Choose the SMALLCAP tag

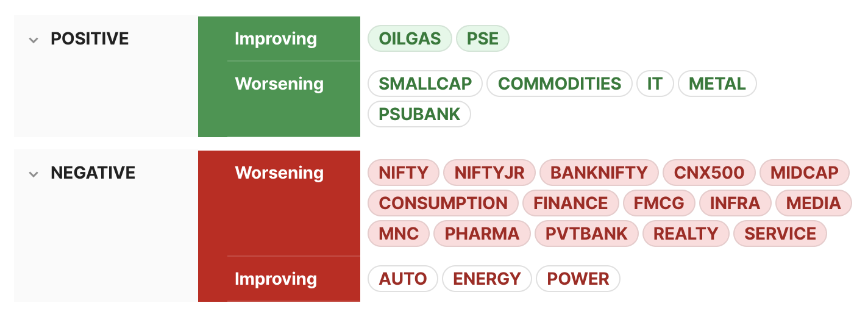click(x=425, y=84)
